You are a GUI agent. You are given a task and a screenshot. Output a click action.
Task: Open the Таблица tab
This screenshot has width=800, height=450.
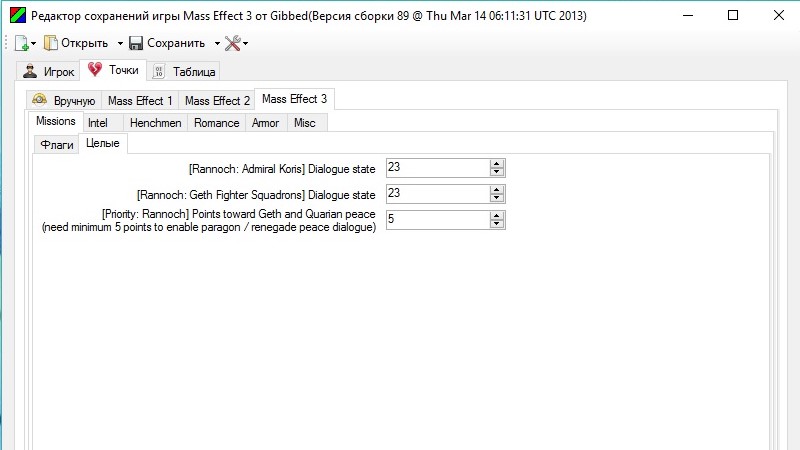(185, 71)
